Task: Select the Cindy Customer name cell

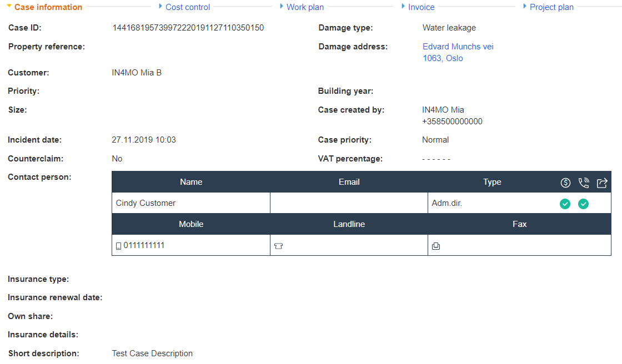Action: 146,203
